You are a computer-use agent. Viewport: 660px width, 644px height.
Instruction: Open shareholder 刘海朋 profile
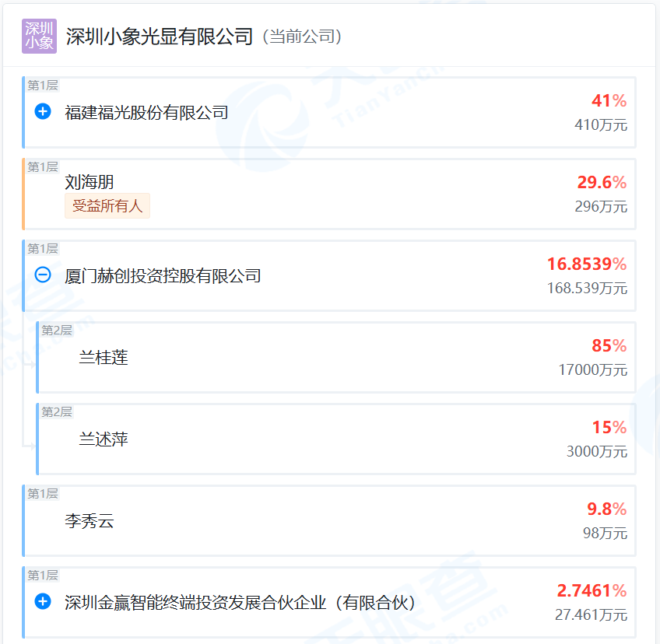pos(90,183)
